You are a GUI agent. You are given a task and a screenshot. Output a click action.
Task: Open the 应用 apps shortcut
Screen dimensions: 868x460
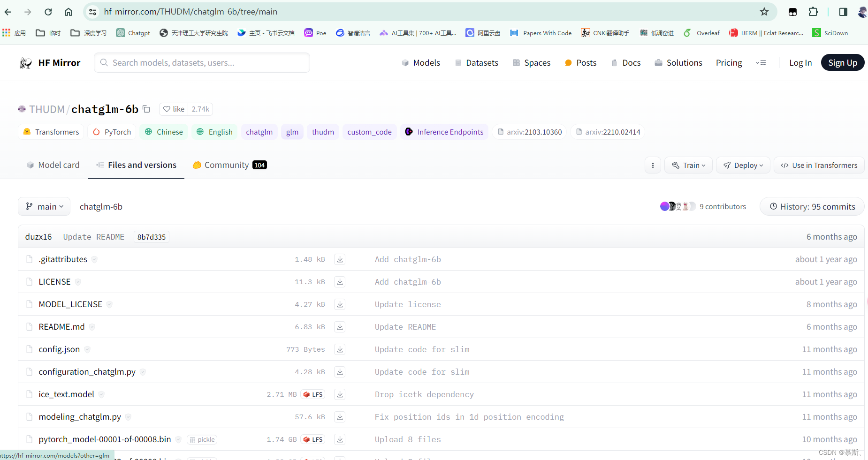(14, 33)
